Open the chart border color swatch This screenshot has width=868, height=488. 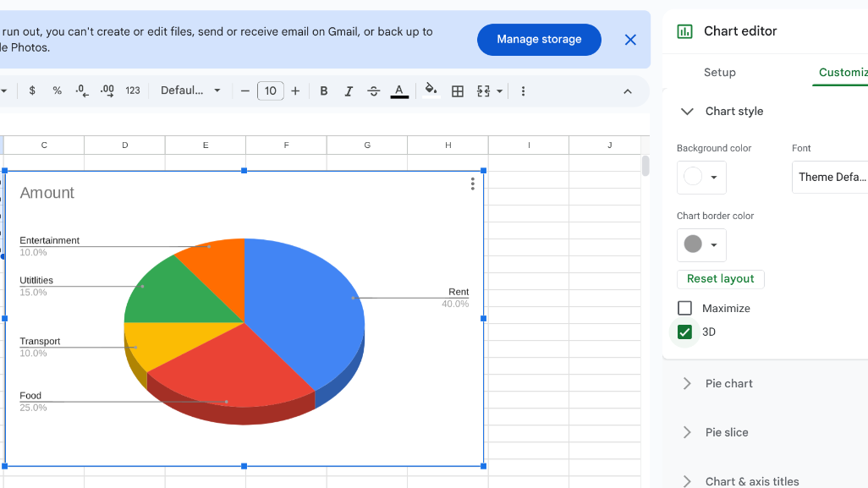tap(701, 245)
